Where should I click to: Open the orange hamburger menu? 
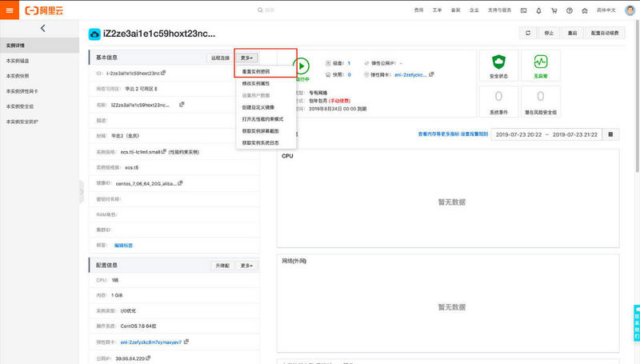(10, 10)
